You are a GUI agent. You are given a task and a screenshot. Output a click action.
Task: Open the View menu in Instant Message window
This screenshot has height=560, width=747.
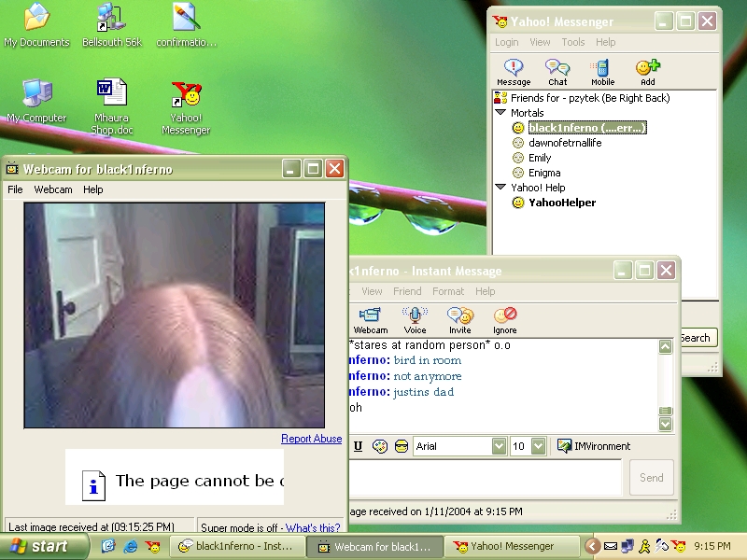(x=372, y=291)
